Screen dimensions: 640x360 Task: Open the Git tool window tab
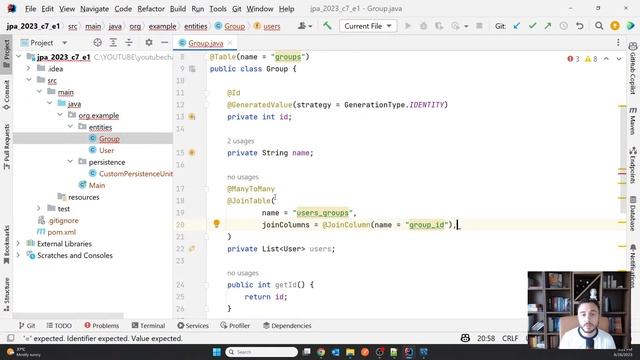pos(27,325)
